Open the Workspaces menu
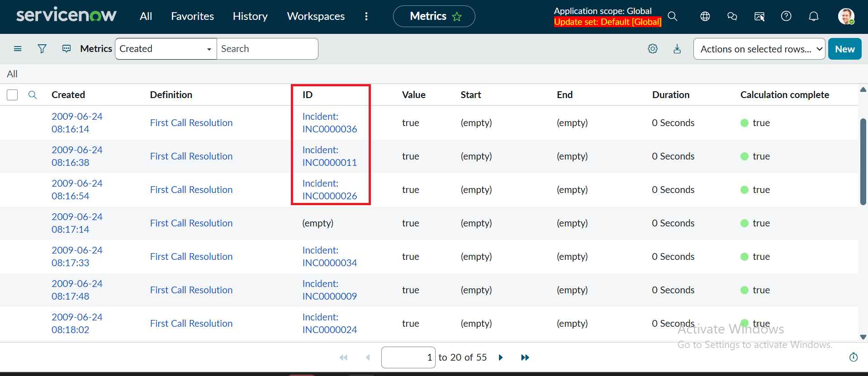This screenshot has width=868, height=376. tap(316, 16)
